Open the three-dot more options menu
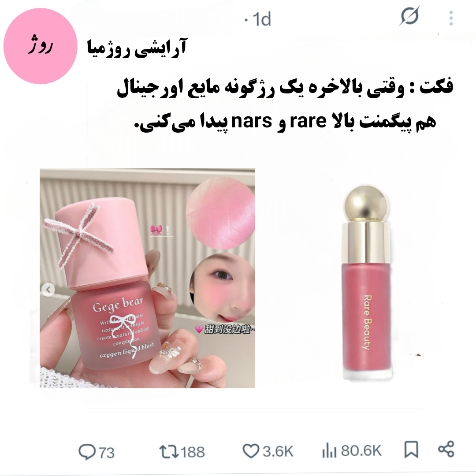 click(451, 18)
